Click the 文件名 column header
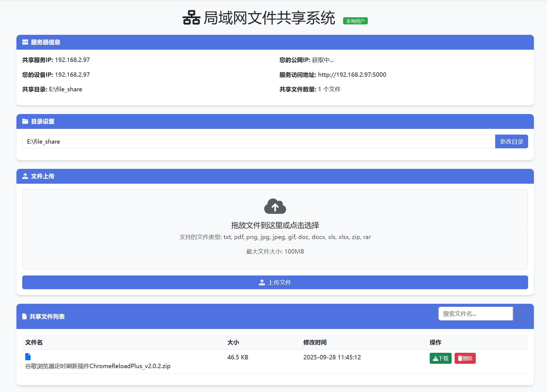 [x=34, y=342]
